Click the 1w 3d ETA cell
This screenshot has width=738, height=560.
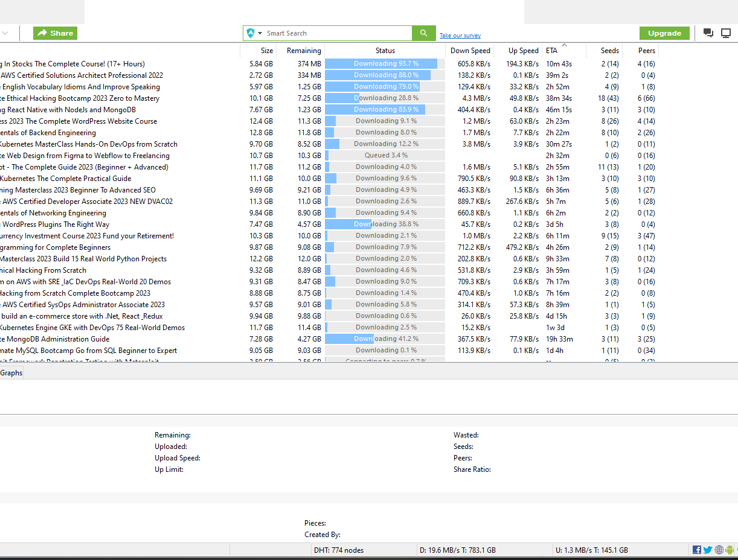555,327
